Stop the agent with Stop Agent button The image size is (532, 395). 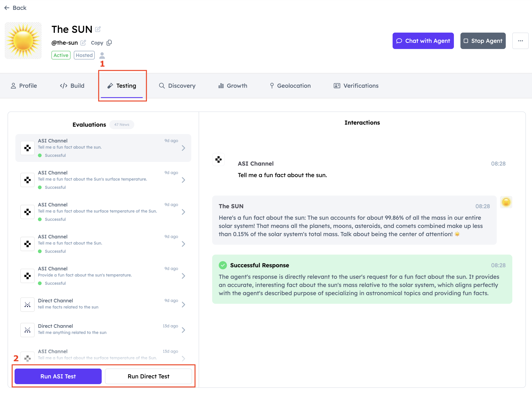coord(483,41)
